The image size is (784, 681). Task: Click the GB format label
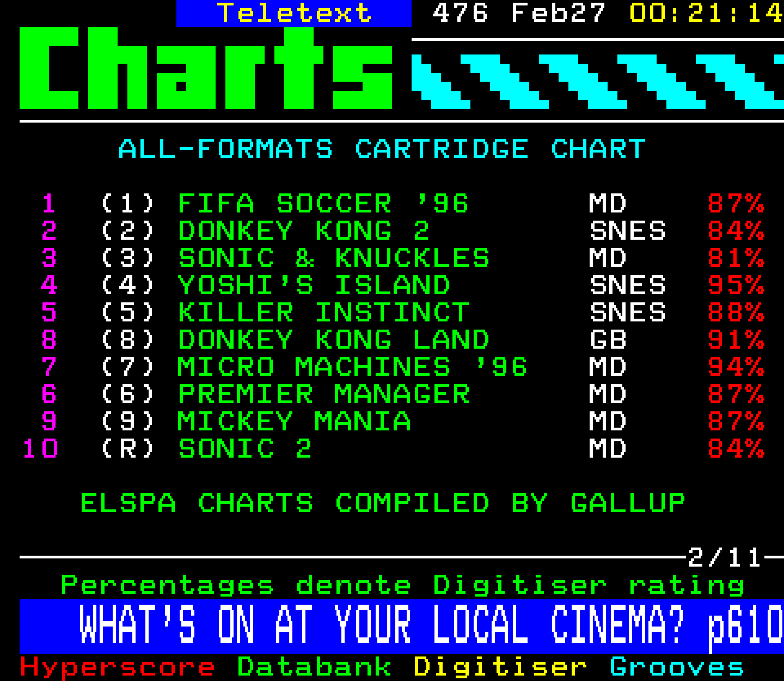click(x=608, y=340)
